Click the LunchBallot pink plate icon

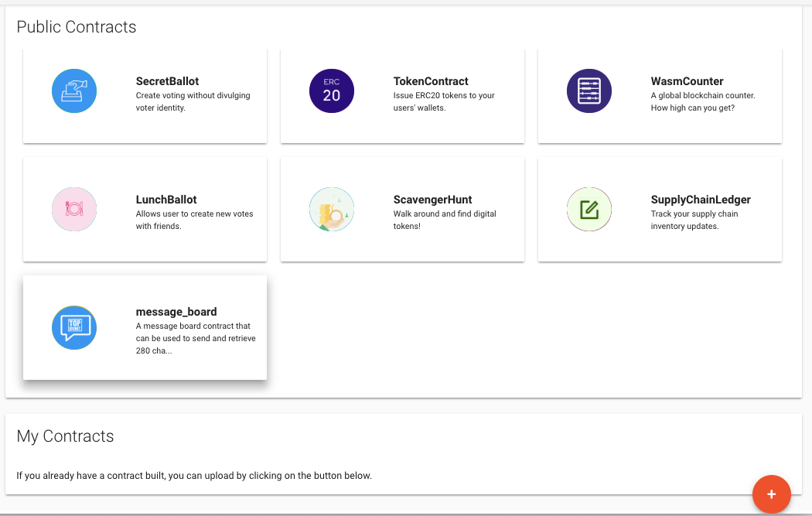click(x=74, y=209)
